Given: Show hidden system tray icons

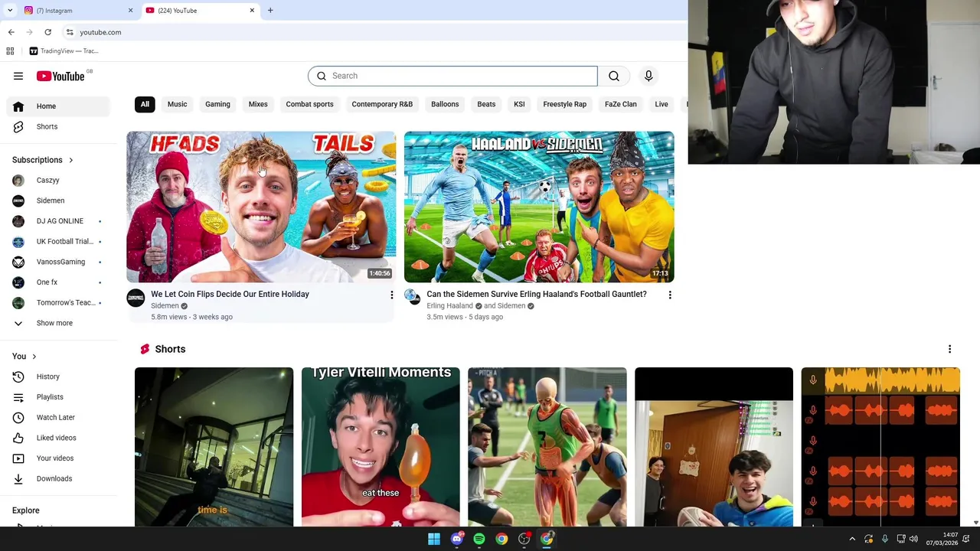Looking at the screenshot, I should pos(851,539).
